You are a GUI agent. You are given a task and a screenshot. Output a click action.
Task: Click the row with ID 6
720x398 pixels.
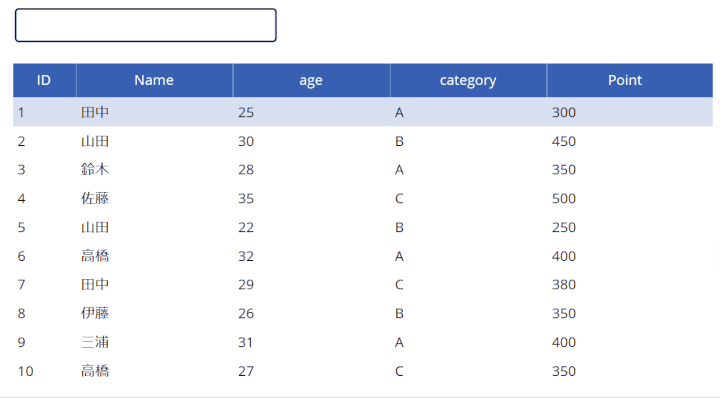pos(363,256)
